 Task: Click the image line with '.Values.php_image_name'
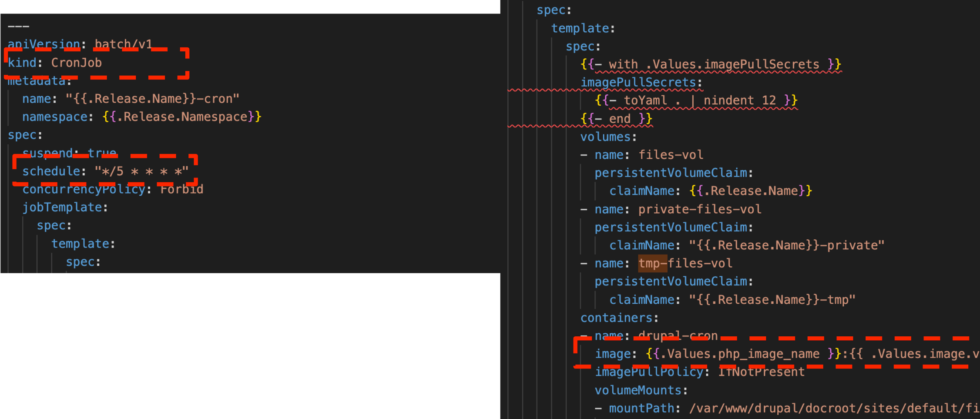tap(787, 354)
